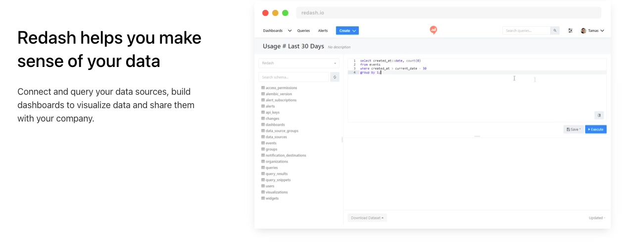Click the format query icon in editor
Viewport: 644px width, 247px height.
pyautogui.click(x=599, y=115)
